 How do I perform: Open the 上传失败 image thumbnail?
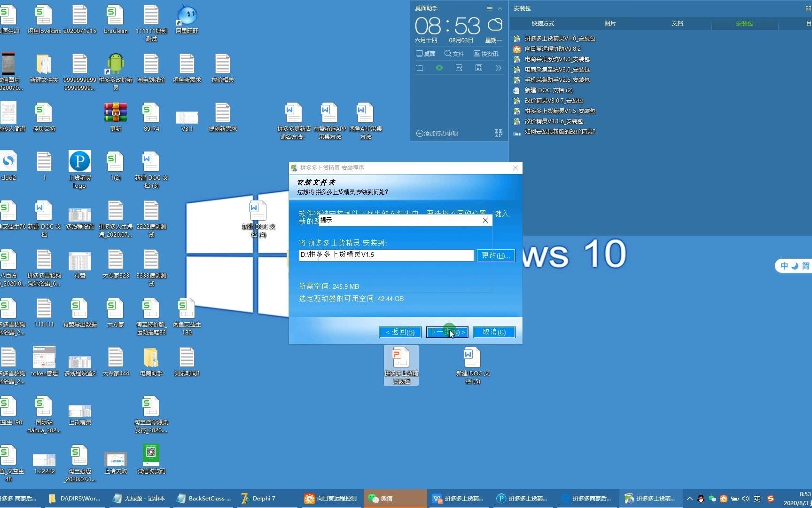click(116, 464)
